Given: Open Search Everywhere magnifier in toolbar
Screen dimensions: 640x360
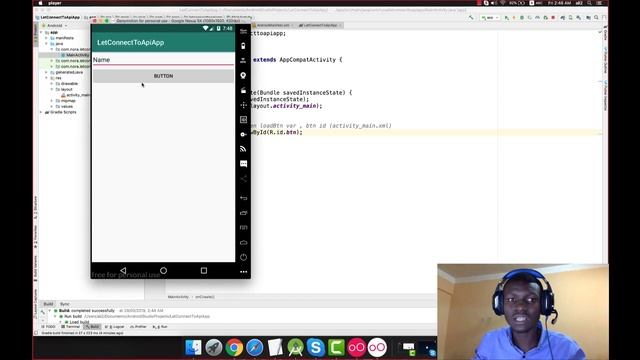Looking at the screenshot, I should point(596,18).
